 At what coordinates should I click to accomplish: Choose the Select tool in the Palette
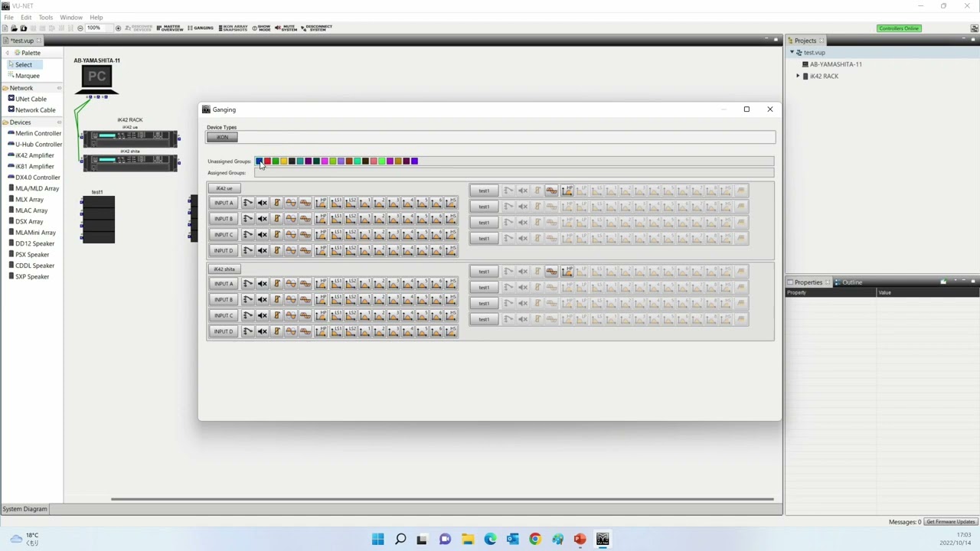click(x=24, y=64)
